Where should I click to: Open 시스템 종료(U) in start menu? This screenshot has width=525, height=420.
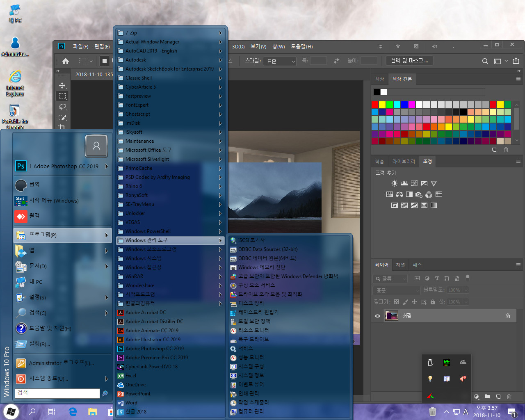[62, 379]
